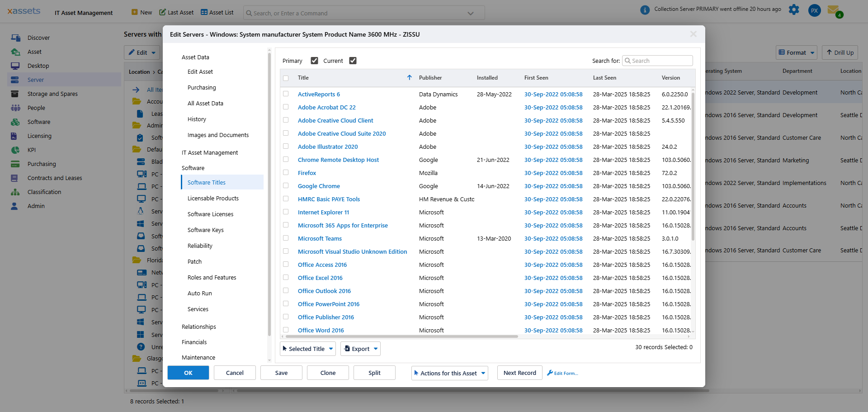Click the settings gear icon
This screenshot has height=412, width=868.
point(794,9)
